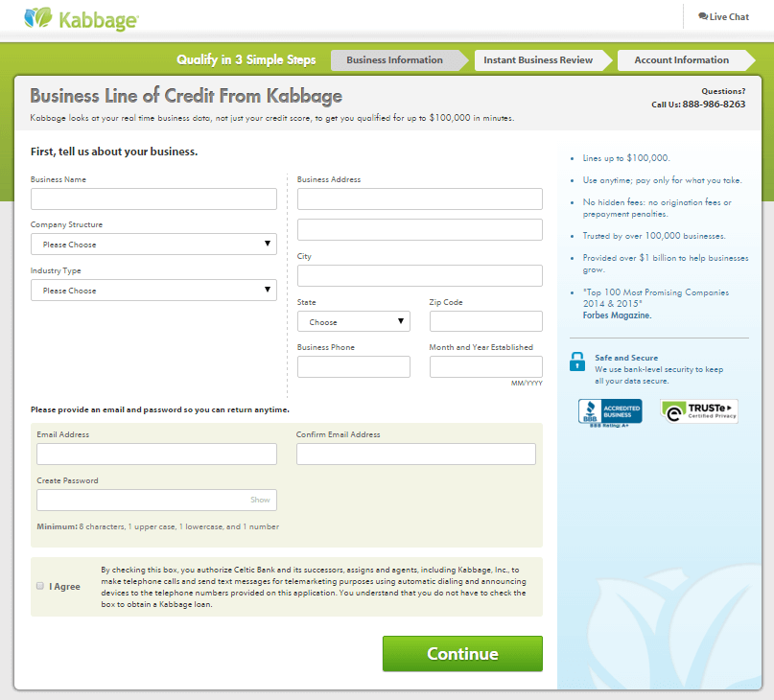Open the TRUSTe Certified Privacy badge

pyautogui.click(x=699, y=411)
